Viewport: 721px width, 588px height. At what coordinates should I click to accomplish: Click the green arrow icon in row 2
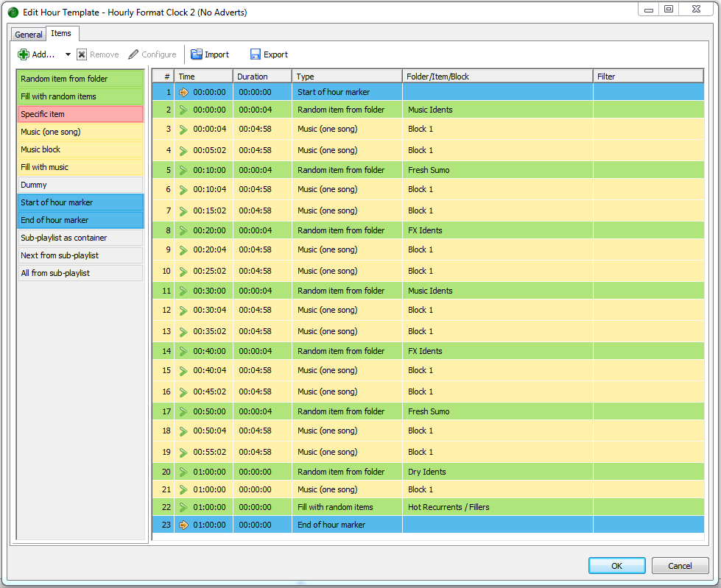pyautogui.click(x=183, y=110)
